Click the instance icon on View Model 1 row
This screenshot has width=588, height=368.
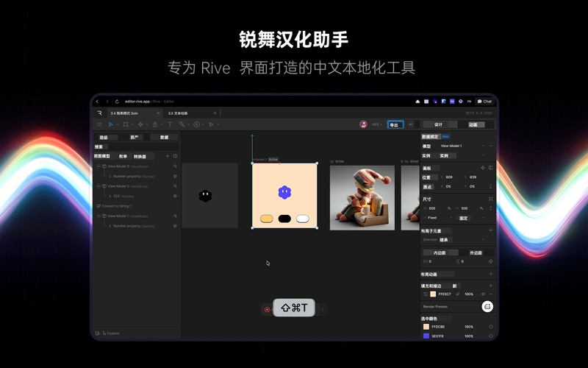click(175, 216)
